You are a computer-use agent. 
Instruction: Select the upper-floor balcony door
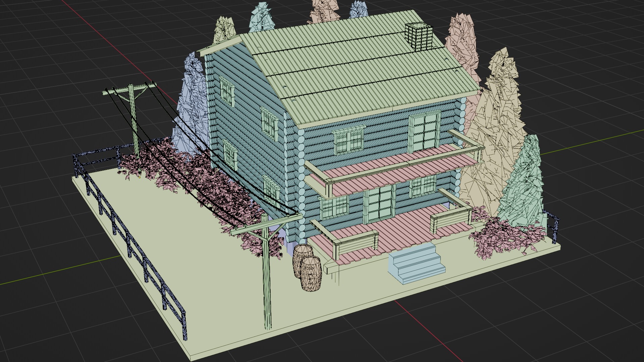[x=424, y=132]
